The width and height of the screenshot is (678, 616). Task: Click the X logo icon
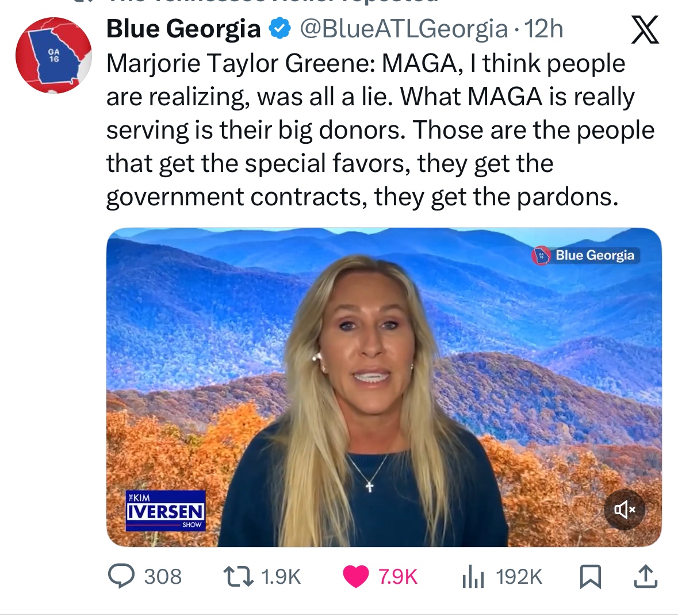point(645,29)
